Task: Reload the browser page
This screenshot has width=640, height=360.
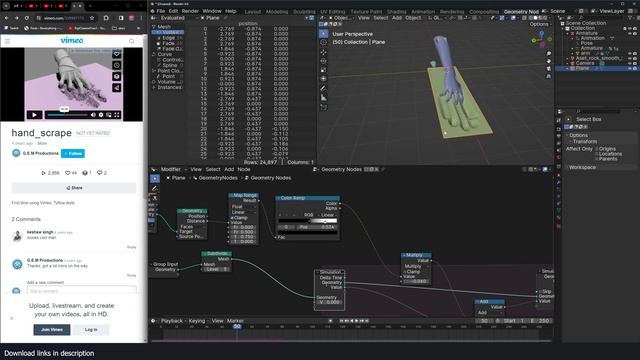Action: (27, 18)
